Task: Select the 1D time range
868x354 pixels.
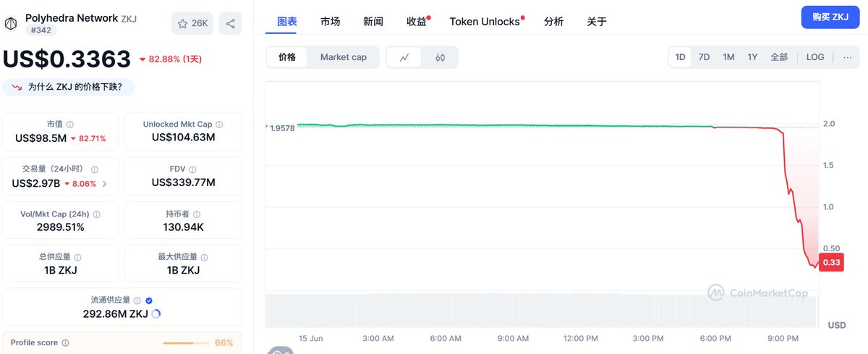Action: 680,57
